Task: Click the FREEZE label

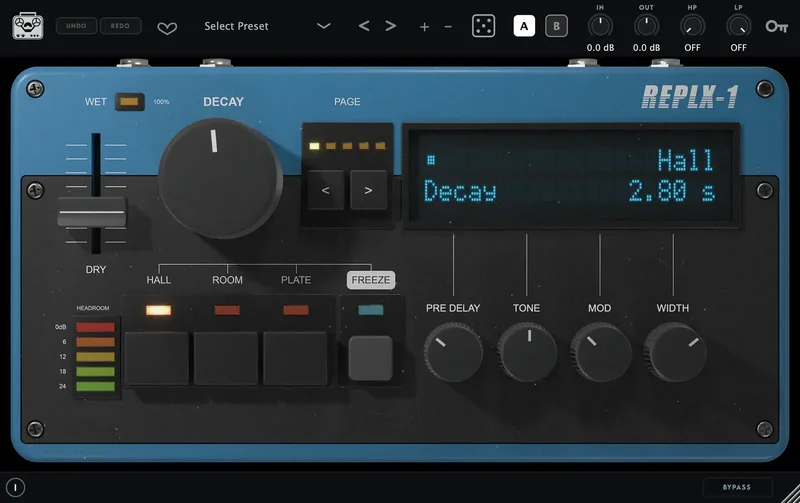Action: pyautogui.click(x=371, y=280)
